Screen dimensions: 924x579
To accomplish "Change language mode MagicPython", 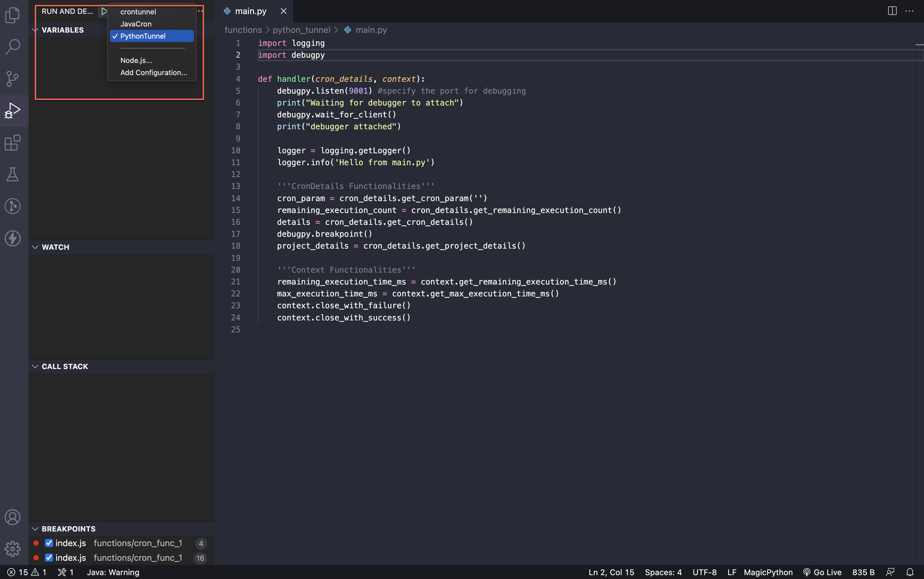I will tap(768, 572).
